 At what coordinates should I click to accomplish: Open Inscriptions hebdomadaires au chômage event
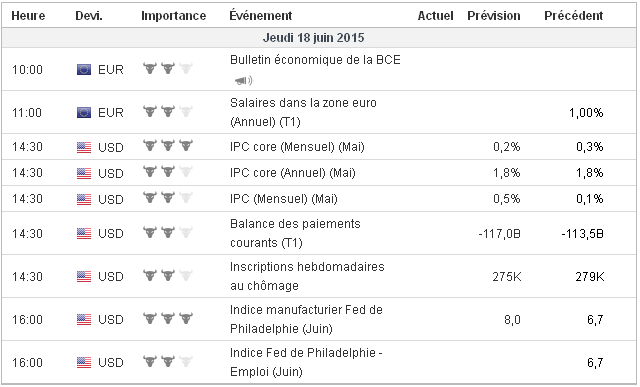coord(307,276)
